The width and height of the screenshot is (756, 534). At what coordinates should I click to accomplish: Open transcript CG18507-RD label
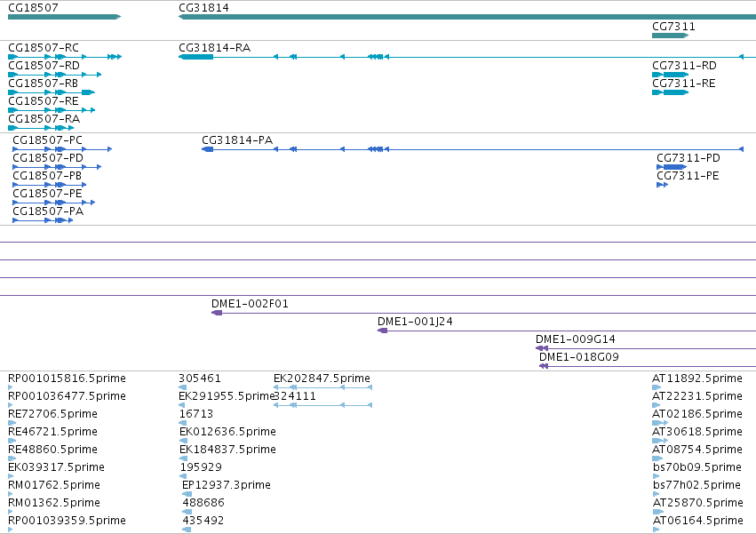(44, 66)
